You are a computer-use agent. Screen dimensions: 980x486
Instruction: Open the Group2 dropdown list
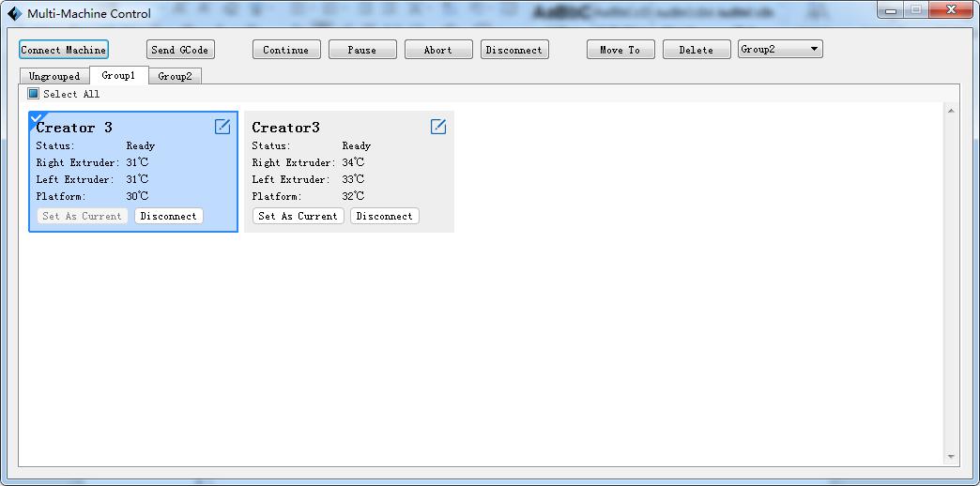(780, 50)
